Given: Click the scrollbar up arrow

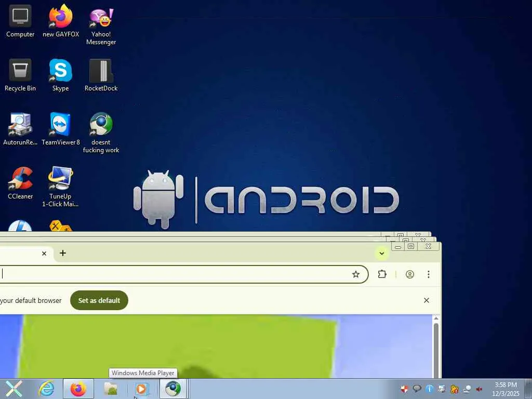Looking at the screenshot, I should coord(436,318).
